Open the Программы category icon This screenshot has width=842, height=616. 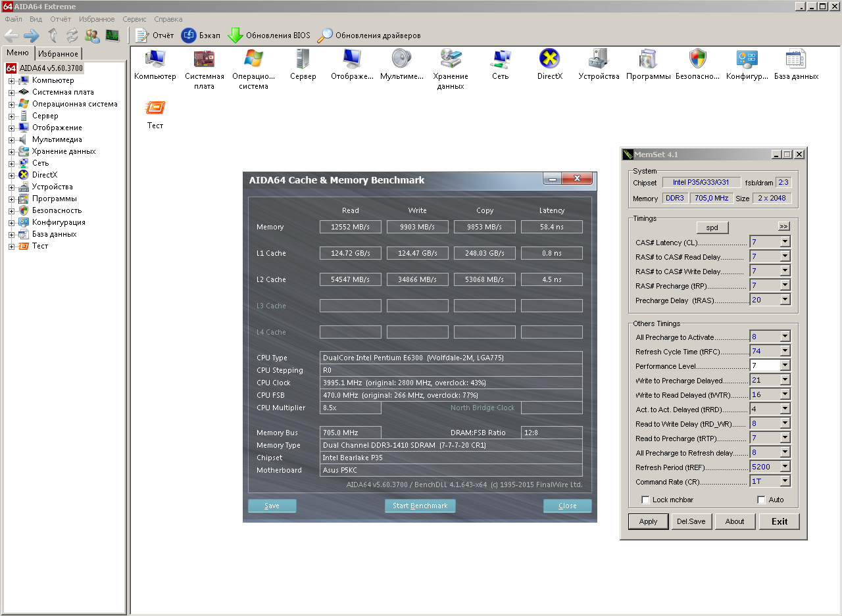coord(648,59)
